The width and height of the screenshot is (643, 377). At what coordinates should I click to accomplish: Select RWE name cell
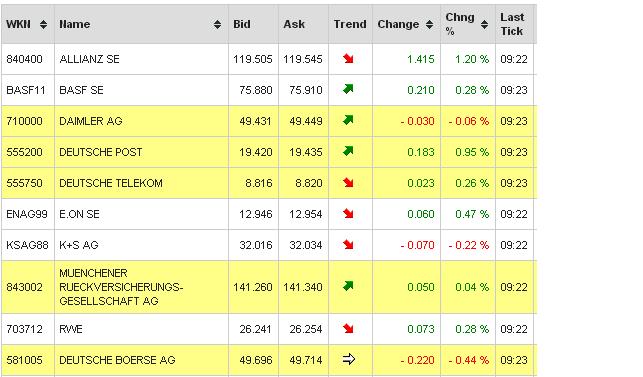[x=141, y=329]
